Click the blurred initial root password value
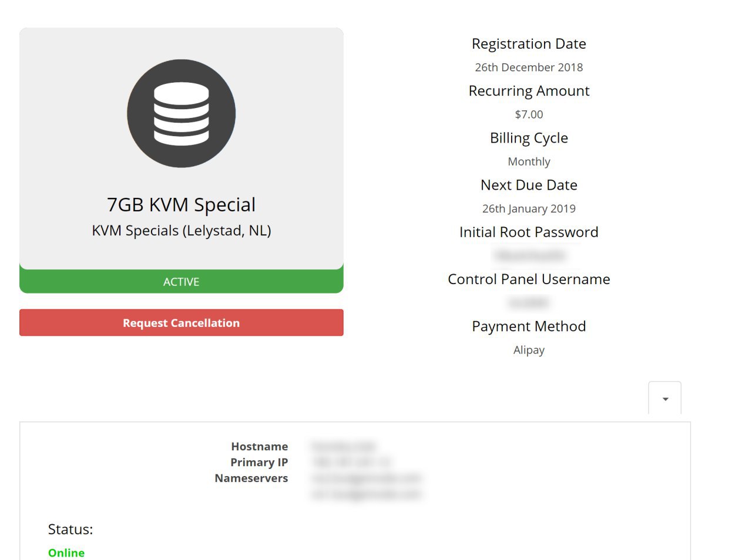The image size is (752, 560). pyautogui.click(x=529, y=255)
